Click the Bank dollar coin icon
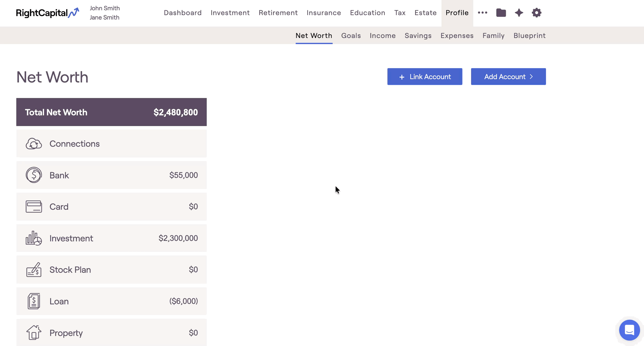 coord(34,175)
